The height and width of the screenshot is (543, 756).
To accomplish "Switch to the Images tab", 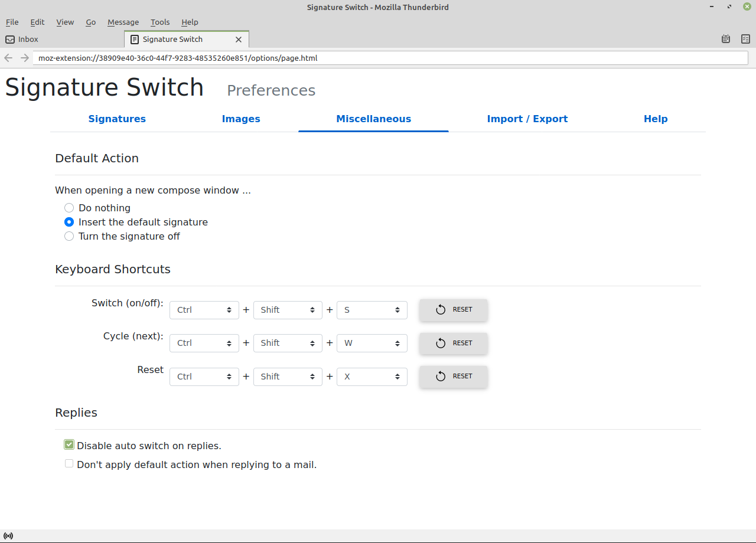I will [241, 119].
